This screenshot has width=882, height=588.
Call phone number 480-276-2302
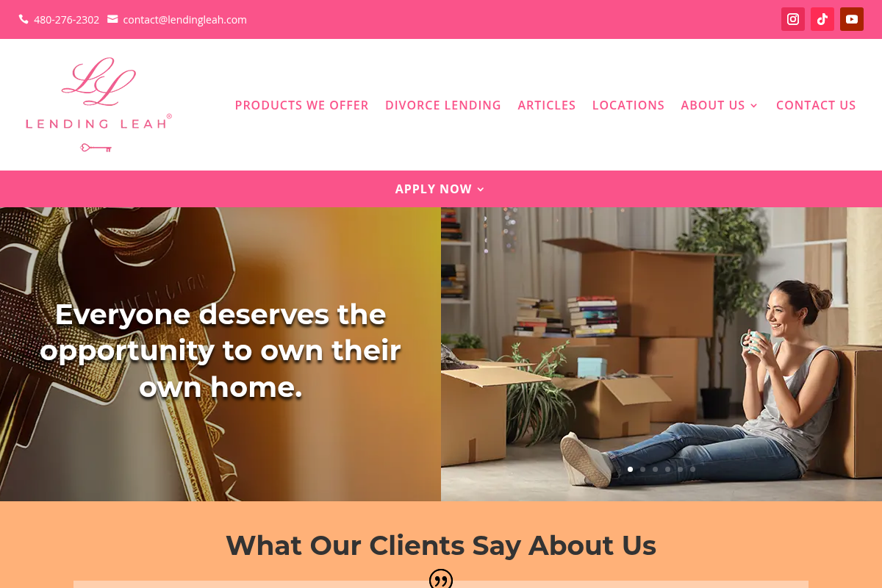click(x=66, y=20)
